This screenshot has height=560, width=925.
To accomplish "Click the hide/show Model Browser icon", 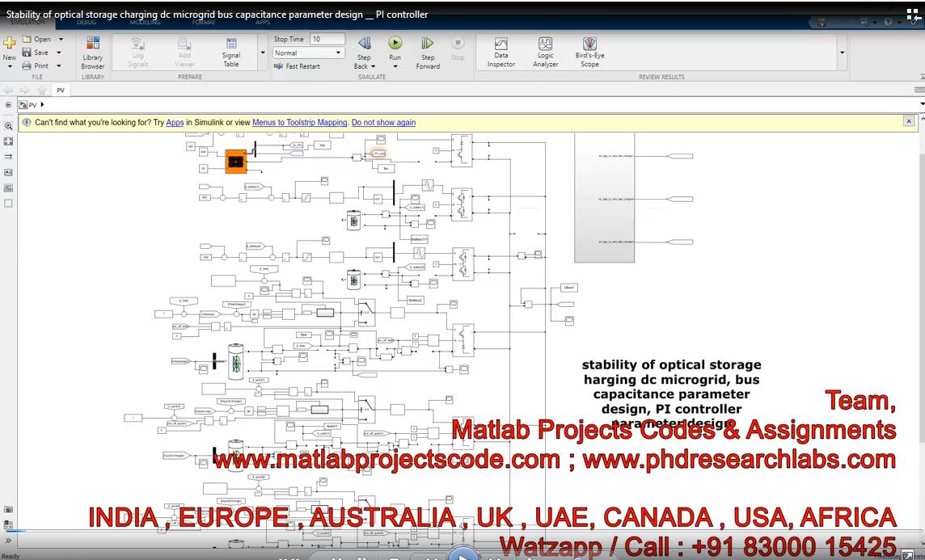I will (8, 105).
